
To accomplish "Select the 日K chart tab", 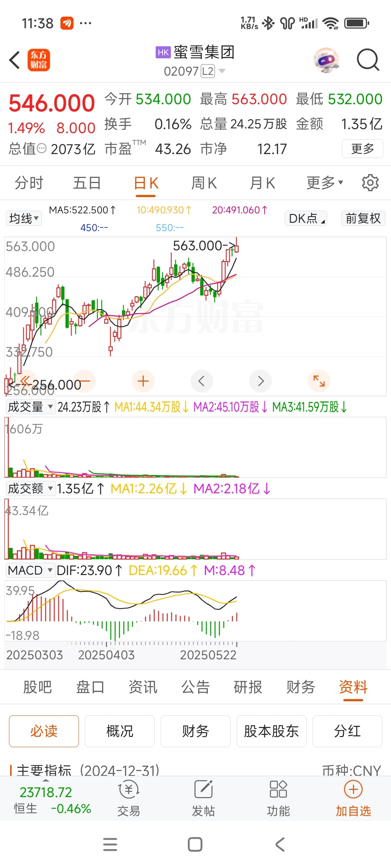I will click(146, 183).
